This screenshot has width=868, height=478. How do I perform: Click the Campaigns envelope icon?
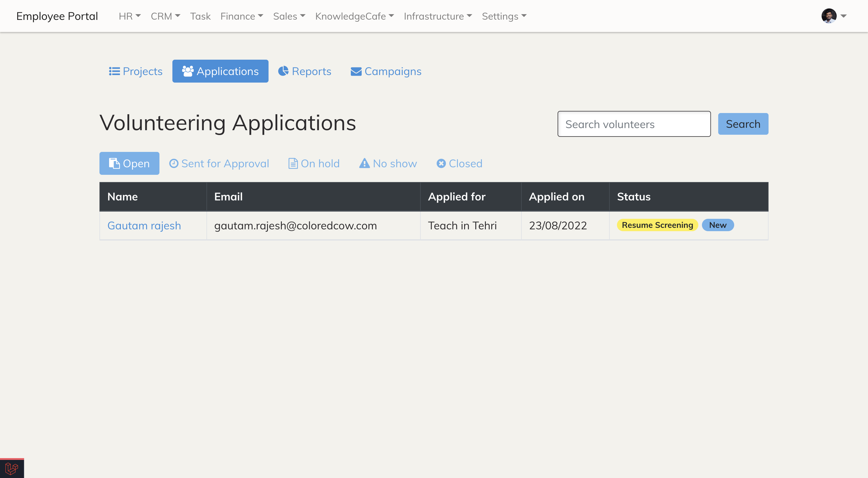coord(356,71)
